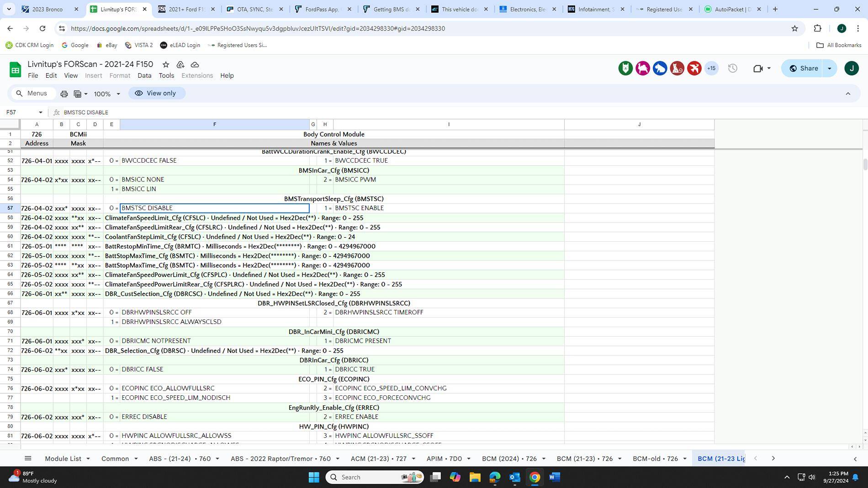Show the +15 more viewers badge
Screen dimensions: 868x488
711,69
